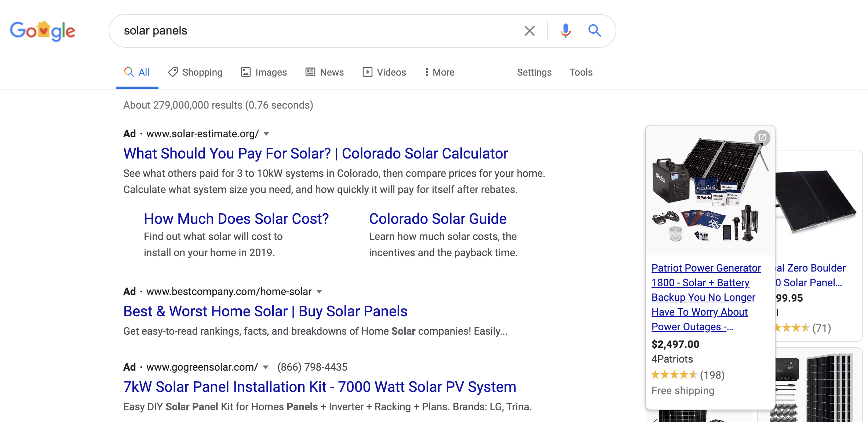Open Google homepage via the Google logo

[x=42, y=31]
